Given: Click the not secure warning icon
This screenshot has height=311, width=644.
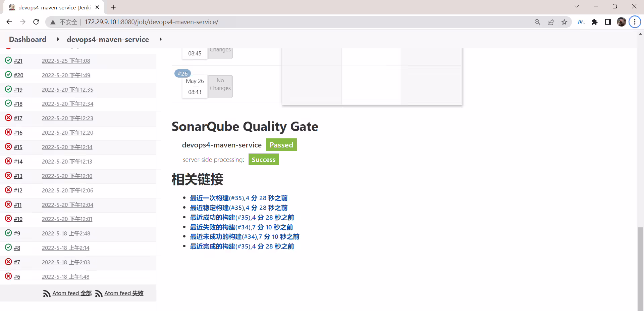Looking at the screenshot, I should click(x=53, y=22).
